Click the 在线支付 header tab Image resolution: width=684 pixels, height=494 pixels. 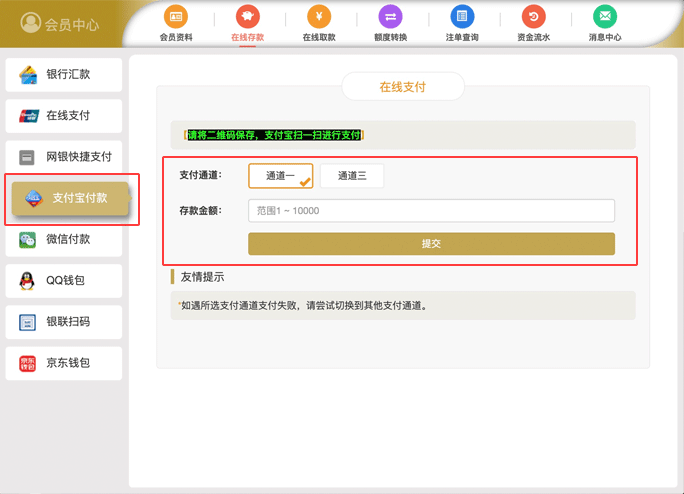point(402,87)
